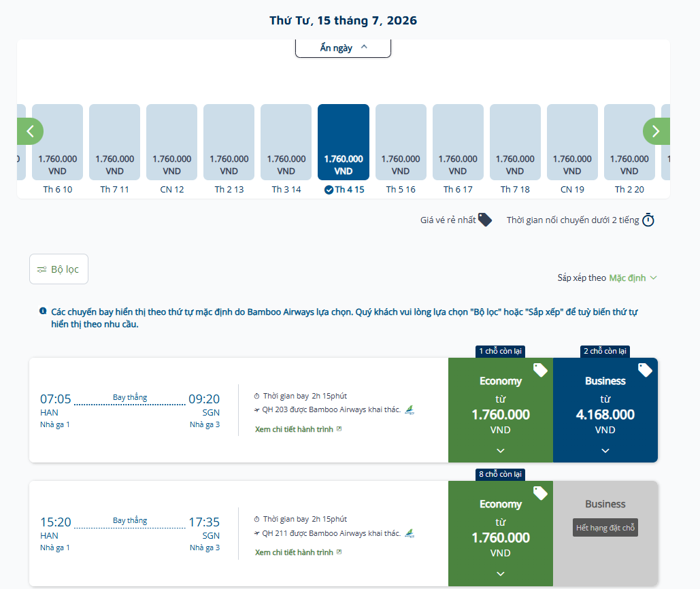Screen dimensions: 700x589
Task: Expand Economy fare for the 07:05 flight
Action: pos(501,410)
